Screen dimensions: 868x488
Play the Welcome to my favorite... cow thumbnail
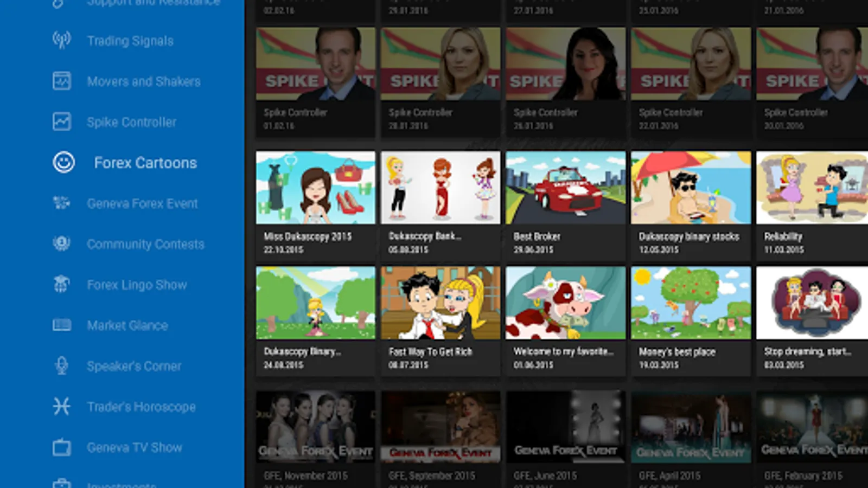click(x=565, y=303)
